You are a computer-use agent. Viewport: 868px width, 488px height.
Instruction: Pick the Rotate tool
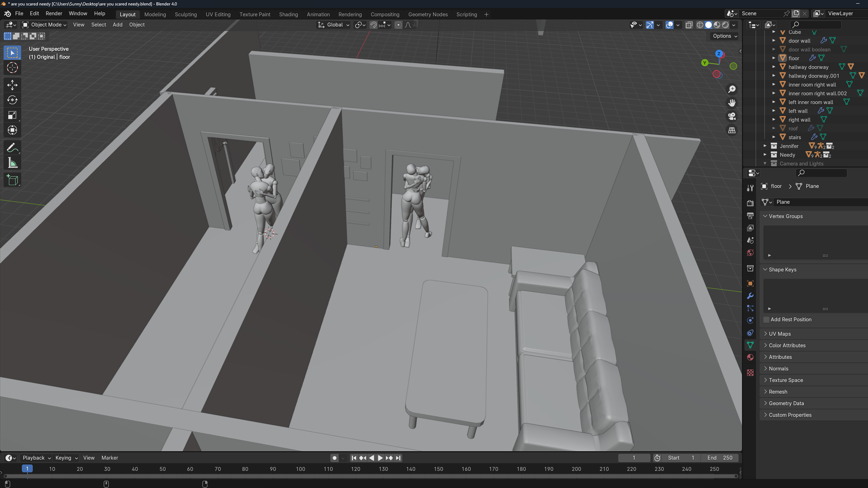point(12,100)
